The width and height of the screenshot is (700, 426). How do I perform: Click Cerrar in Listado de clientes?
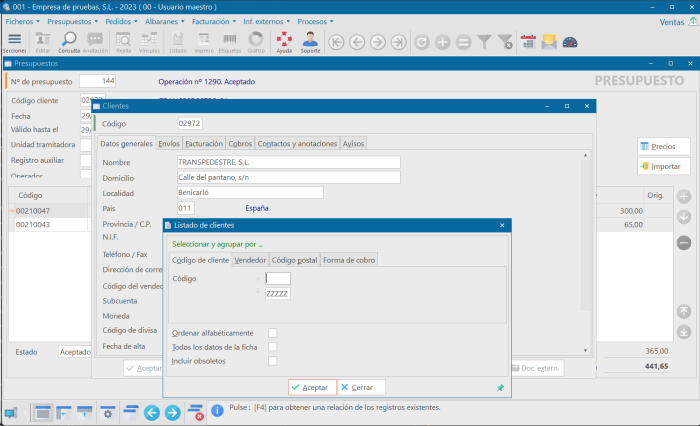tap(361, 387)
